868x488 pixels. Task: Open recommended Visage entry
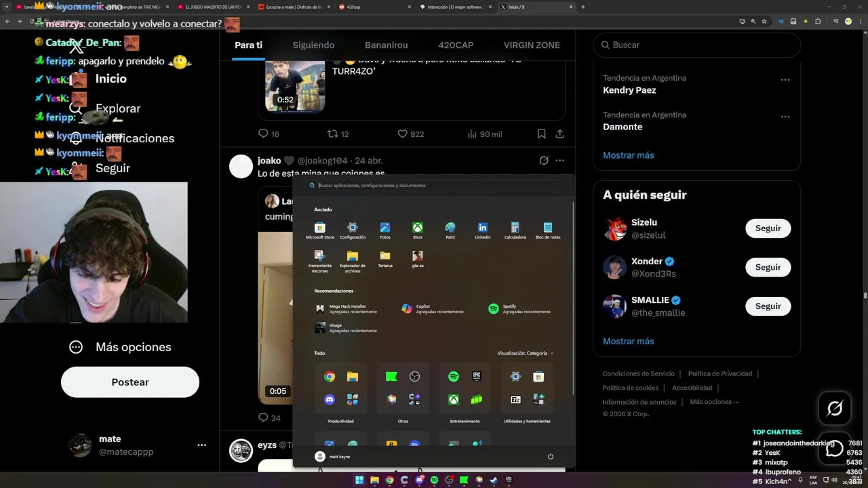click(x=347, y=327)
